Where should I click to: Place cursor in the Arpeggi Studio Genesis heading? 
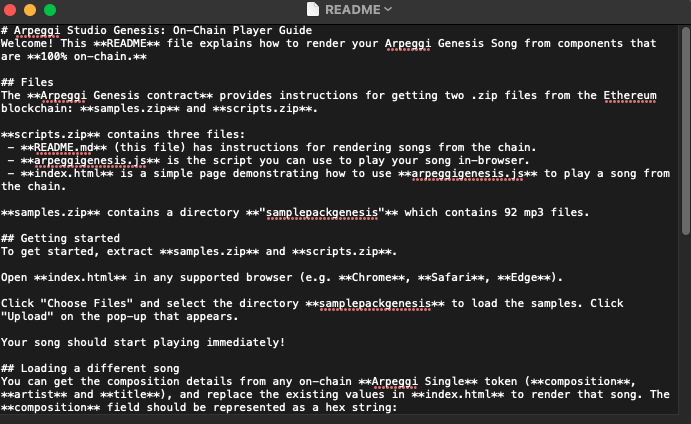point(156,30)
